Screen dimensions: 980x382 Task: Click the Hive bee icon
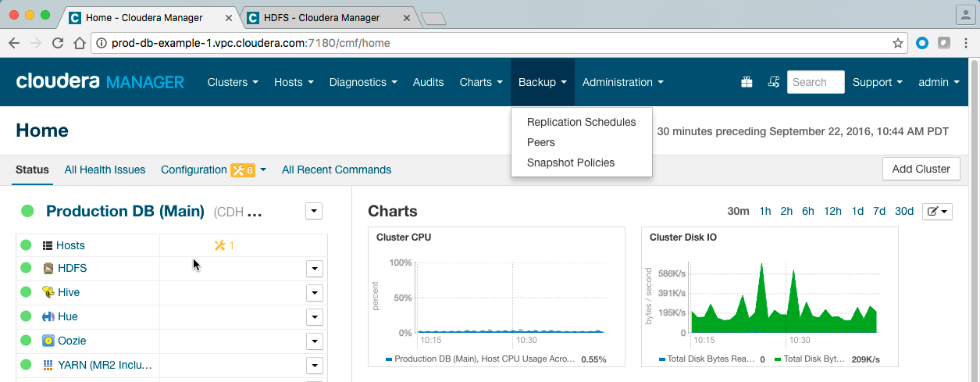[48, 292]
